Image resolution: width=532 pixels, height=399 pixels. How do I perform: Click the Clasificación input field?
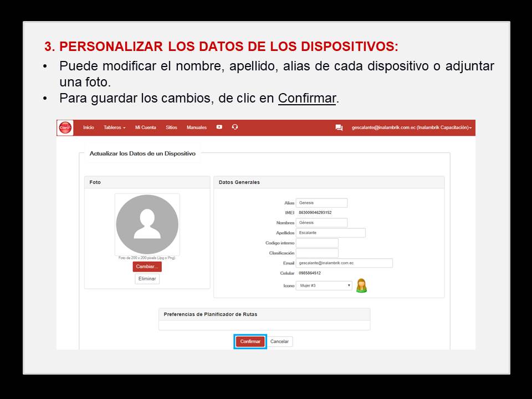(x=317, y=253)
